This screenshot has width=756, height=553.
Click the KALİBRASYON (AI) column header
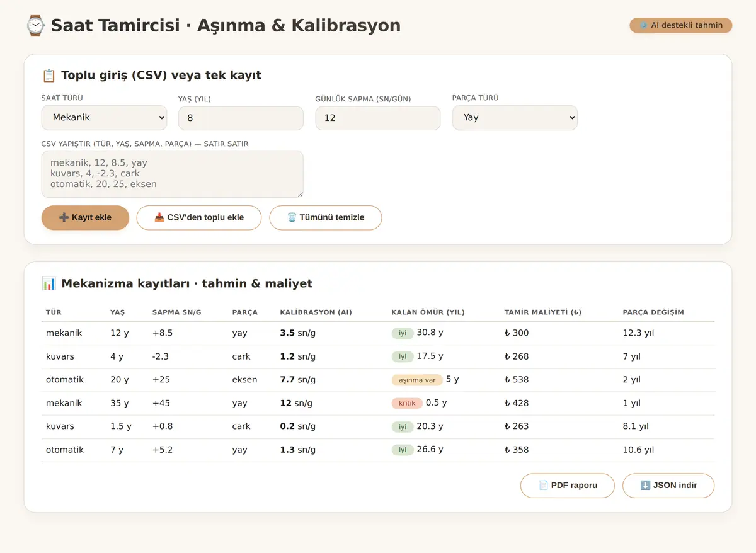316,312
